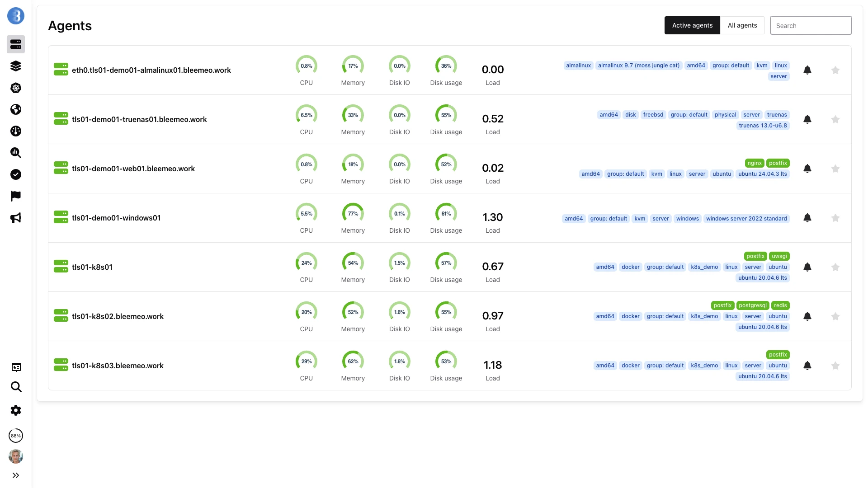
Task: Enable notifications for tls01-demo01-windows01
Action: click(808, 218)
